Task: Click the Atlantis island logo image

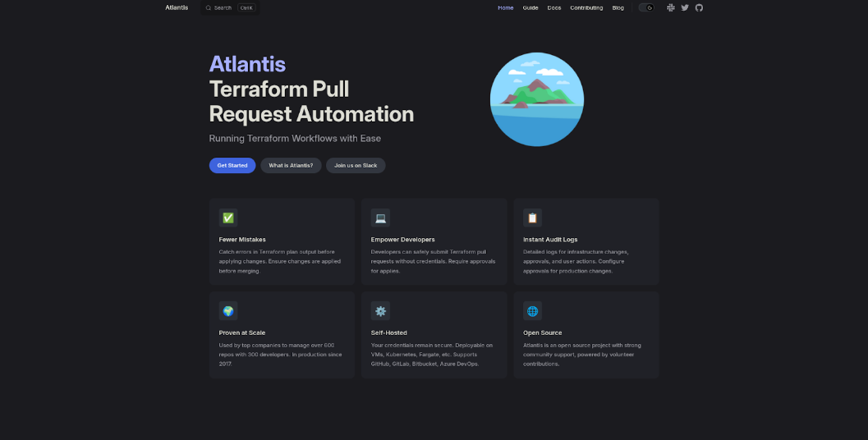Action: pos(537,99)
